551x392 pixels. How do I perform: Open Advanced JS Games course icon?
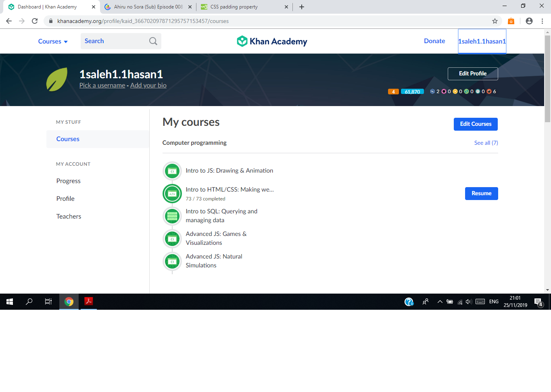click(172, 239)
